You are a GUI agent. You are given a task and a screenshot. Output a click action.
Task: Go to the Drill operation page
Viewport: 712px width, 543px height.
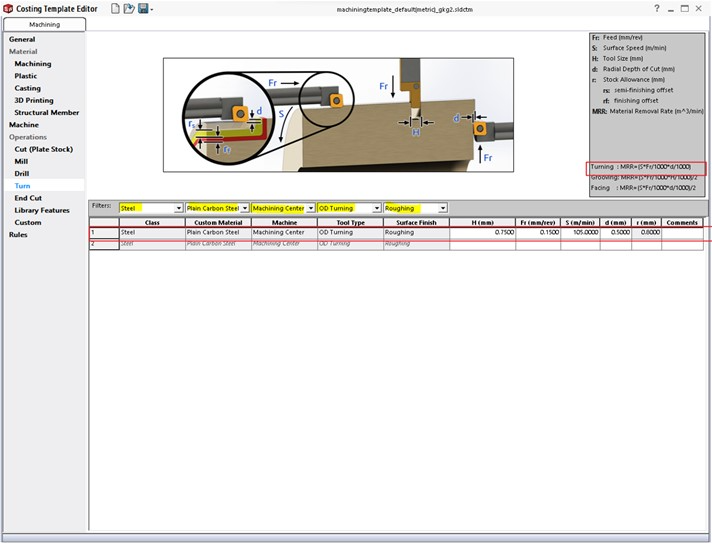pyautogui.click(x=23, y=173)
